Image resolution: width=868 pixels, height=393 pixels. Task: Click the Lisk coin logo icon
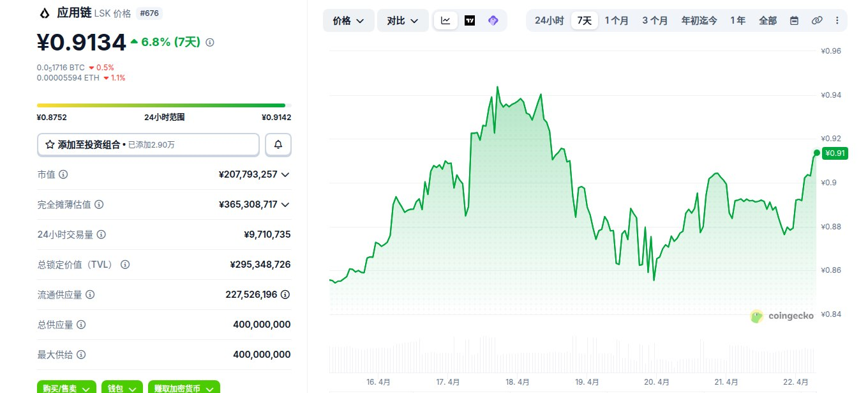[45, 13]
